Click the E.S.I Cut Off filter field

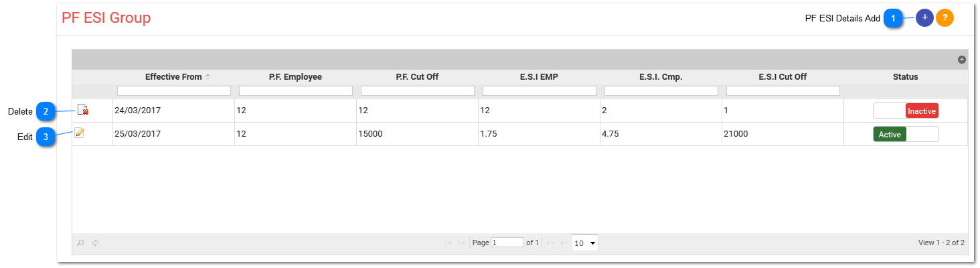point(783,90)
